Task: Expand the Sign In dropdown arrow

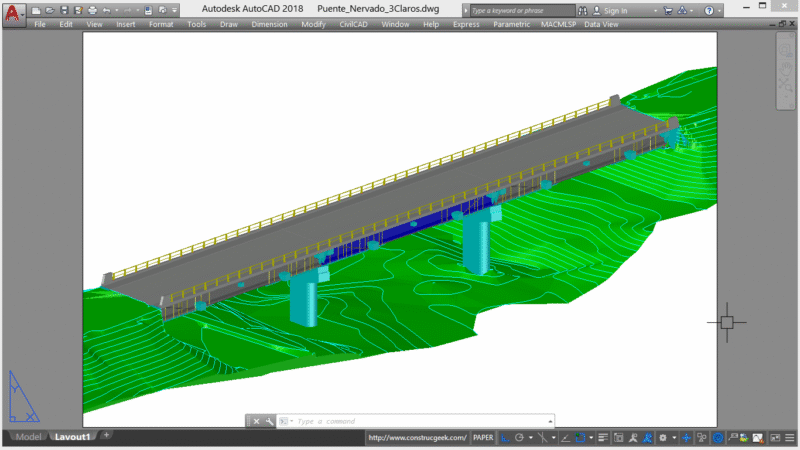Action: (656, 10)
